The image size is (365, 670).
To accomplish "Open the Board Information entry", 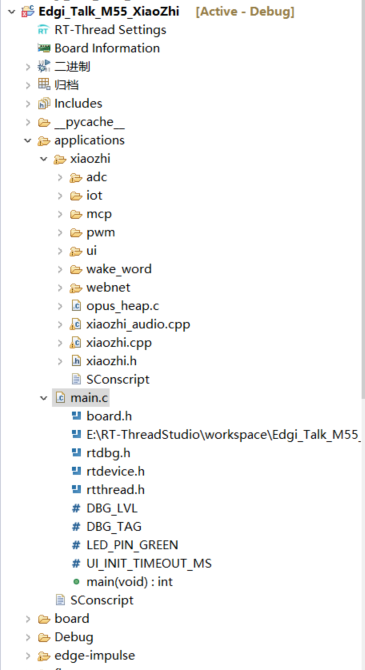I will pos(107,48).
